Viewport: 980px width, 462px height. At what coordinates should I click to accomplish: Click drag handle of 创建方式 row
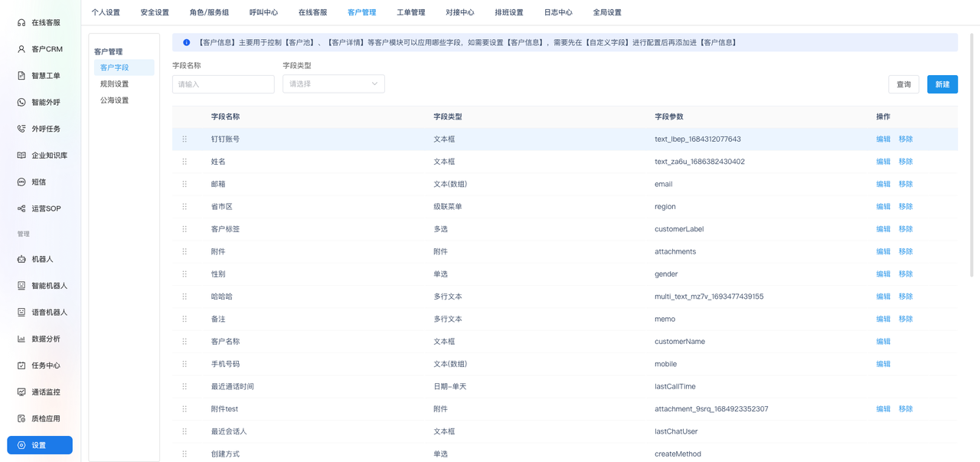(x=185, y=454)
